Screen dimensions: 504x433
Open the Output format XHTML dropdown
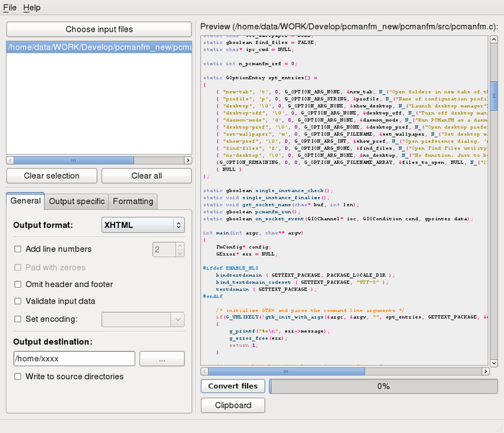click(143, 225)
